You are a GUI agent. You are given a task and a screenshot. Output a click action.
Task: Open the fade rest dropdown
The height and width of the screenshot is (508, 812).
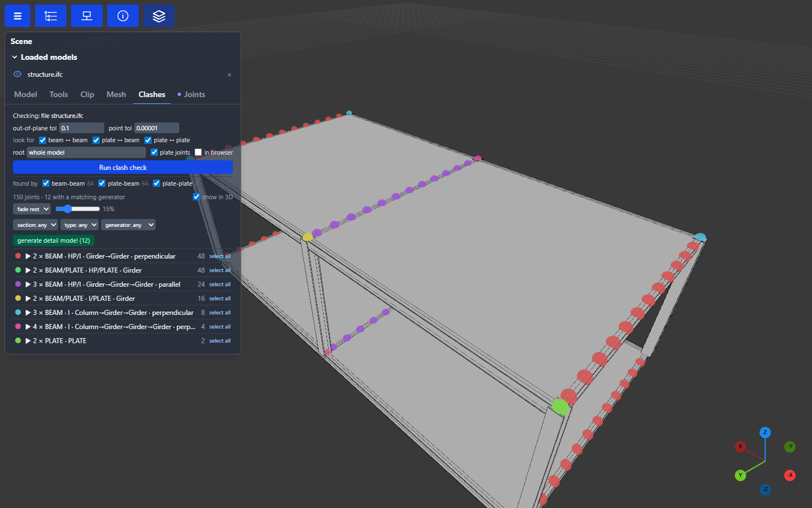[x=32, y=209]
